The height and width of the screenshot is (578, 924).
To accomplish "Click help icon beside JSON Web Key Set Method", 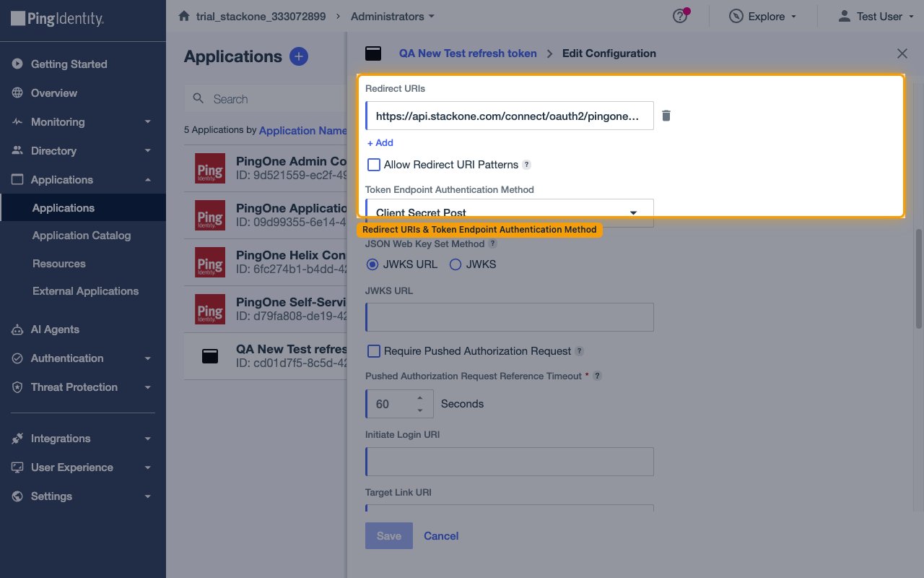I will pos(493,244).
